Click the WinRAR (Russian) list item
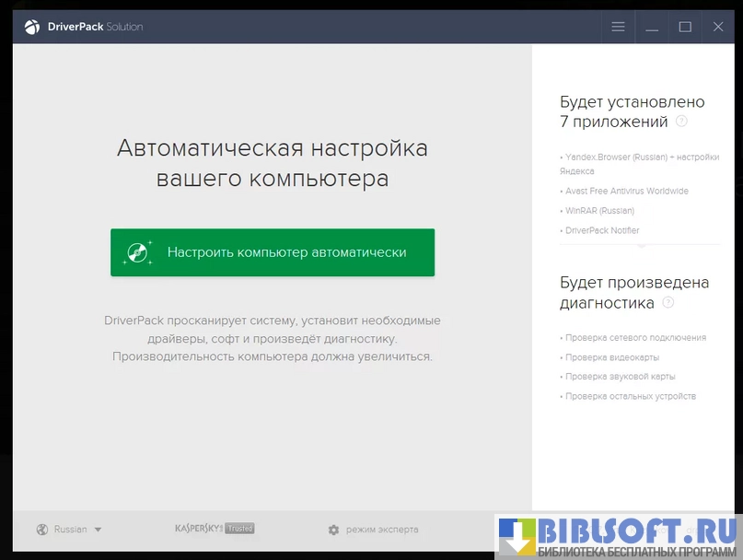The width and height of the screenshot is (743, 560). tap(599, 211)
